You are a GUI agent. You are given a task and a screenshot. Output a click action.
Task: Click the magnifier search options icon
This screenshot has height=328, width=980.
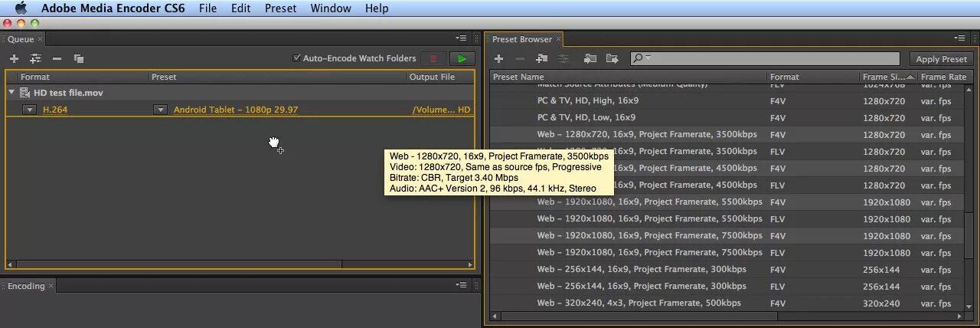click(x=640, y=58)
